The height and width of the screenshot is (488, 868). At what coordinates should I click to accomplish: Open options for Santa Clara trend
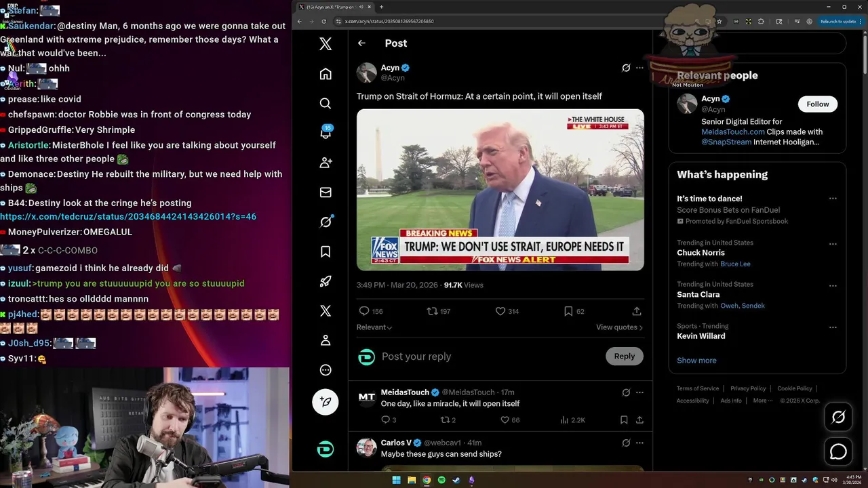coord(833,285)
